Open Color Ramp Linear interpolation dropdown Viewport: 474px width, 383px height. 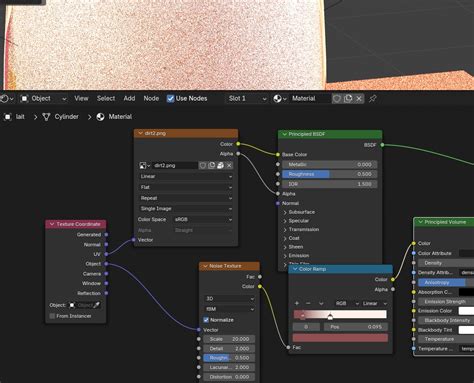[x=374, y=303]
